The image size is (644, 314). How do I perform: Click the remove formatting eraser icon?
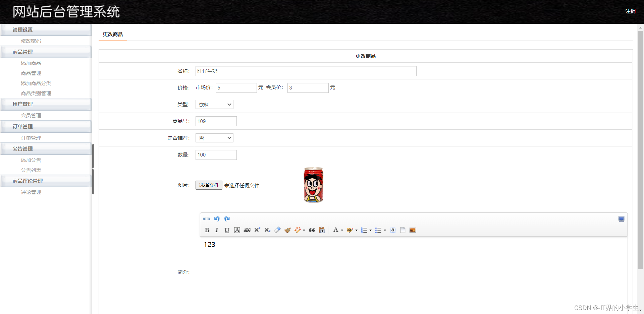[x=277, y=230]
